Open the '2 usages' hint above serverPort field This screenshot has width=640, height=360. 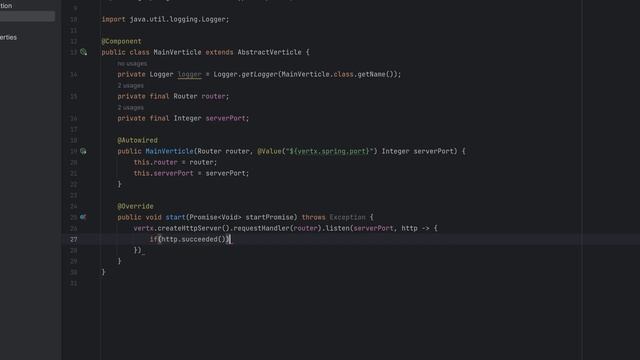(x=131, y=108)
